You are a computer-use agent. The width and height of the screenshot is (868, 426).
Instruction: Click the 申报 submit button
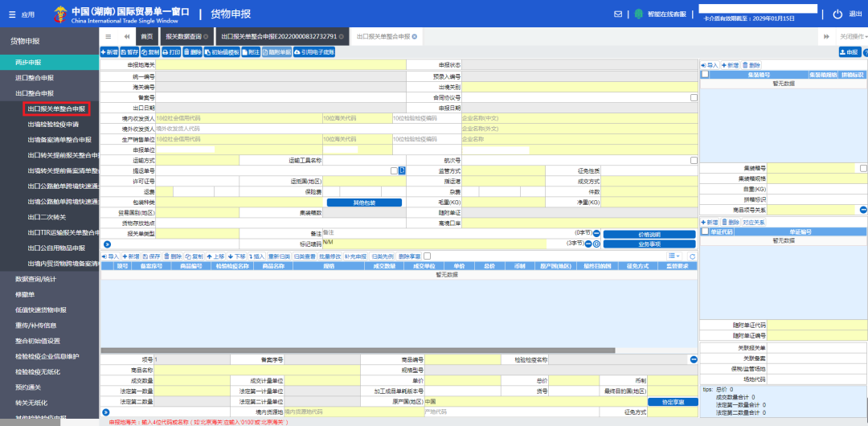click(x=849, y=51)
